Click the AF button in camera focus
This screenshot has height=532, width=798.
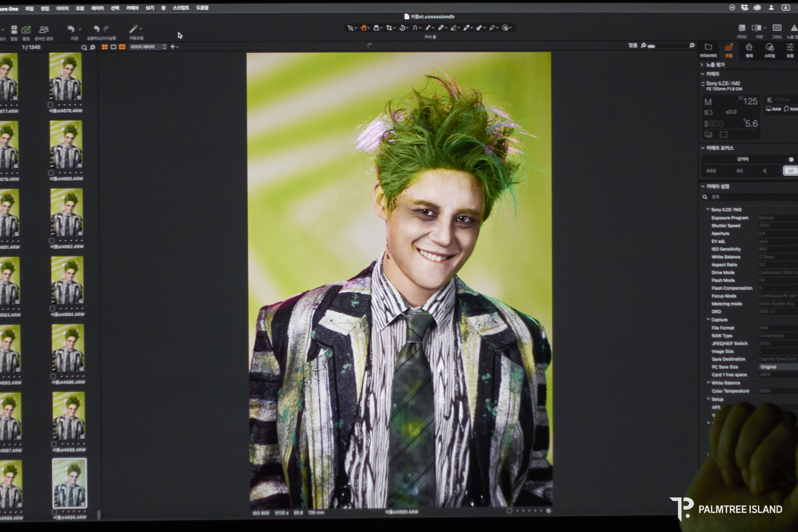[790, 171]
